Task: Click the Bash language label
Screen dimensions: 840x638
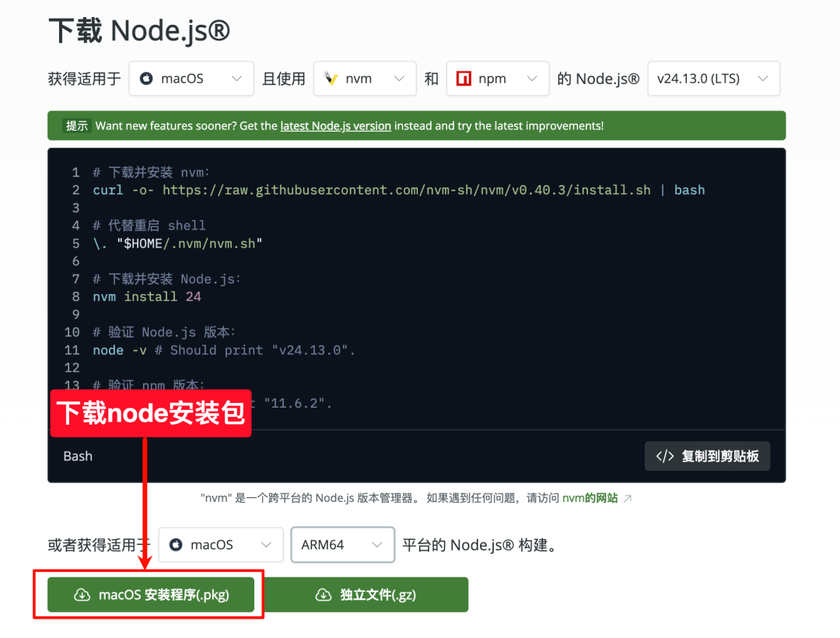Action: point(78,456)
